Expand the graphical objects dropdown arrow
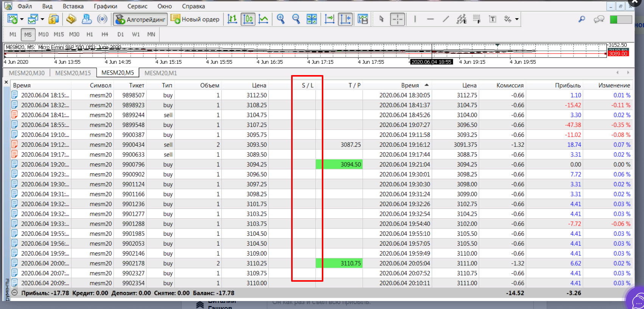 click(517, 19)
